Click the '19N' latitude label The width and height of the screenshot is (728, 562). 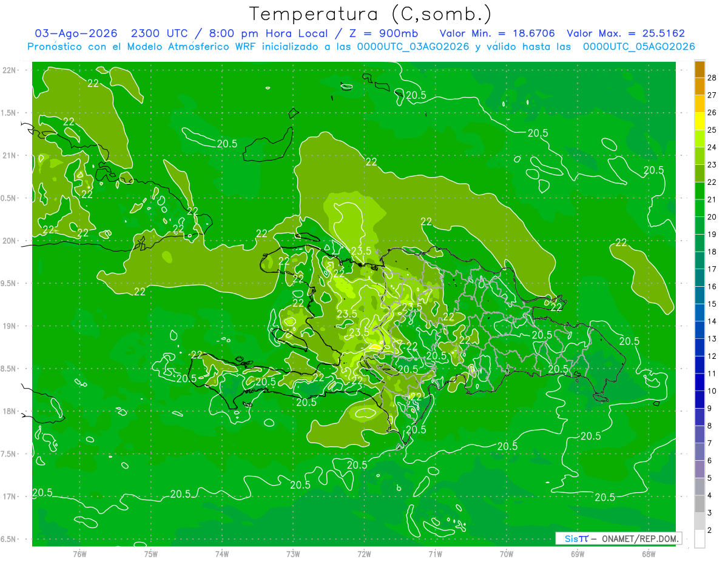(x=8, y=326)
